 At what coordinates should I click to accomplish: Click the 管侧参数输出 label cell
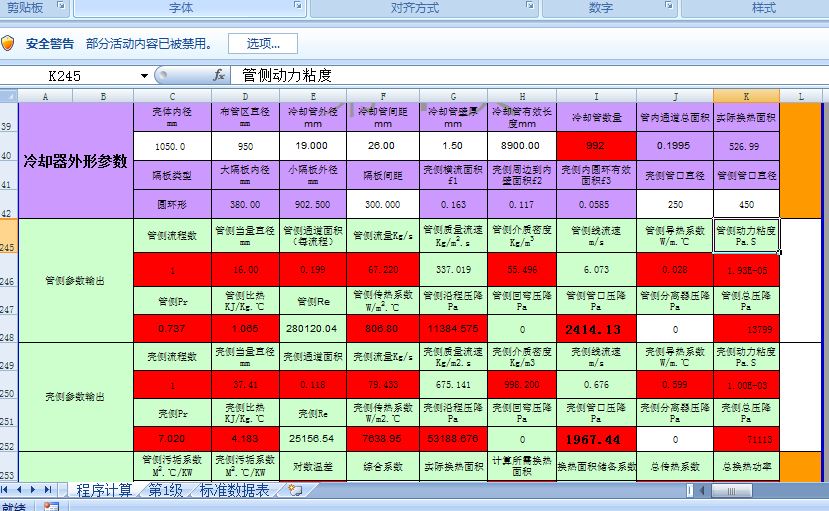point(76,281)
